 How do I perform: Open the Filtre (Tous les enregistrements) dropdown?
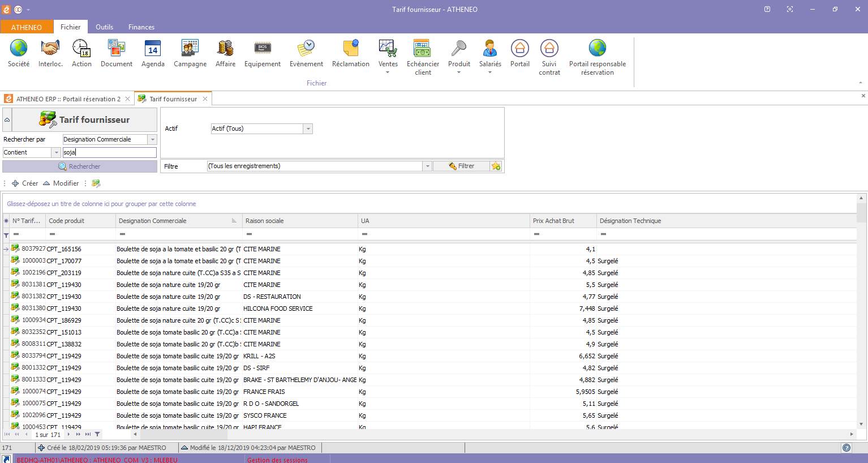[x=428, y=166]
